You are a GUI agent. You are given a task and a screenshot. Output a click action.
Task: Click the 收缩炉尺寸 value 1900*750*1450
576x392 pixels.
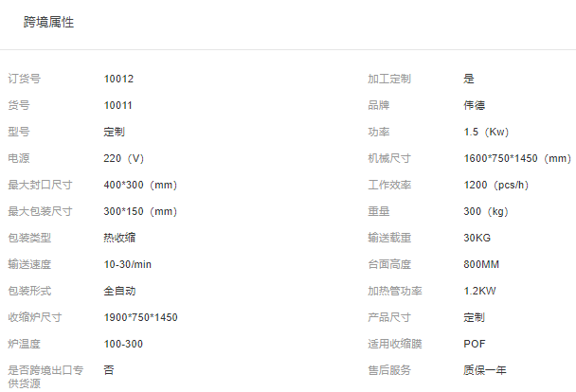pos(141,317)
